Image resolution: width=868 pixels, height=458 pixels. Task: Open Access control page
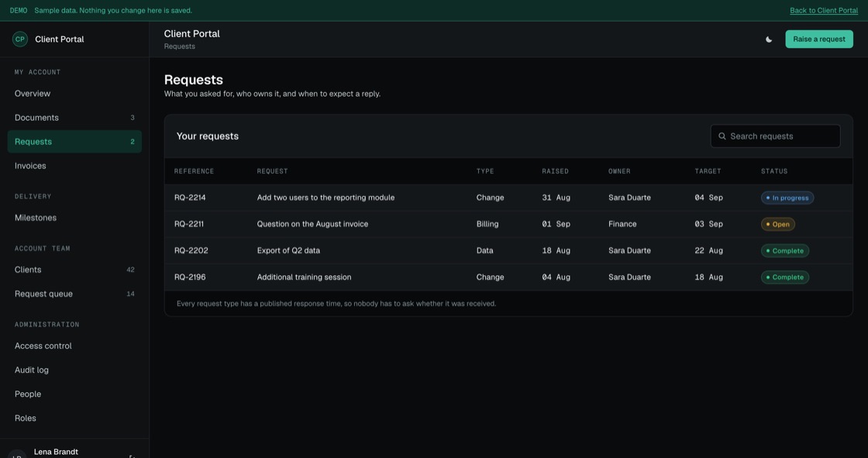[74, 346]
